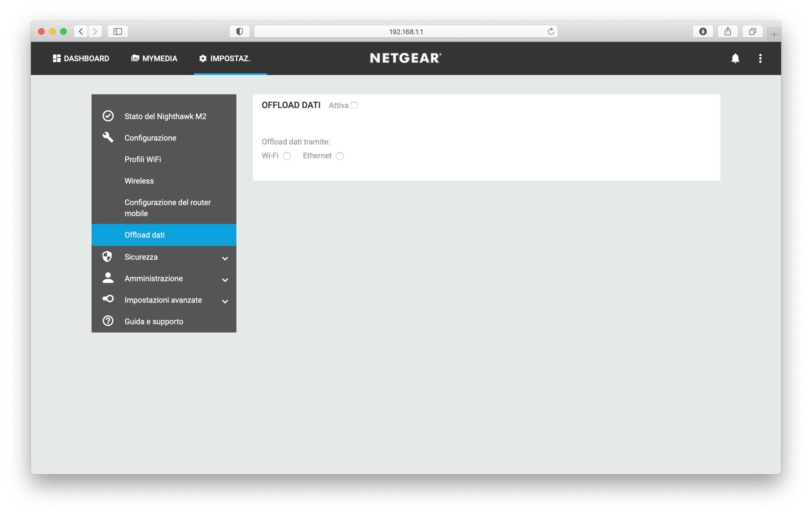Expand the Sicurezza section chevron
812x515 pixels.
(x=225, y=258)
